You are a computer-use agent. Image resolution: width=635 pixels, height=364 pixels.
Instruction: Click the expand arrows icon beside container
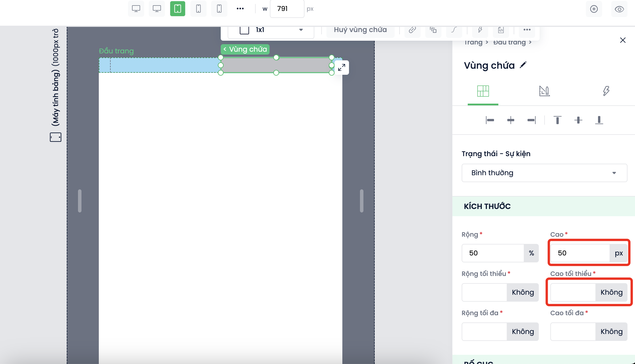(x=341, y=68)
